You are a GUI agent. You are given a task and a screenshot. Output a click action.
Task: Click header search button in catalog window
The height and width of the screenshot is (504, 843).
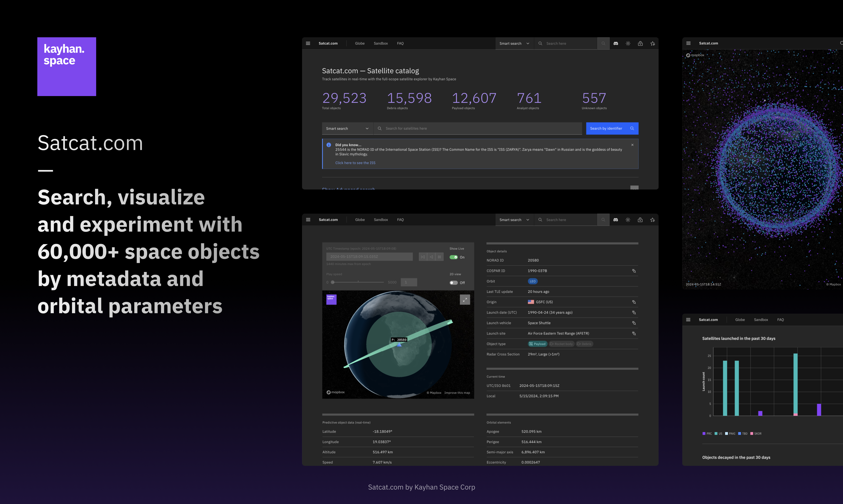pyautogui.click(x=603, y=43)
